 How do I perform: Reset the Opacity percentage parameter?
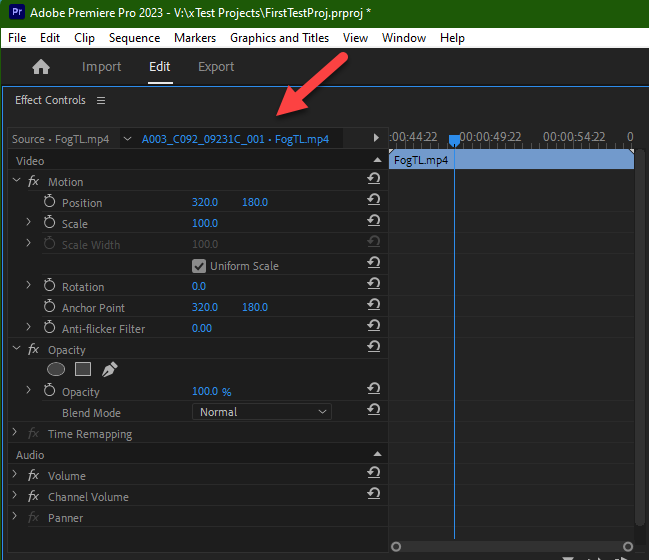[374, 389]
